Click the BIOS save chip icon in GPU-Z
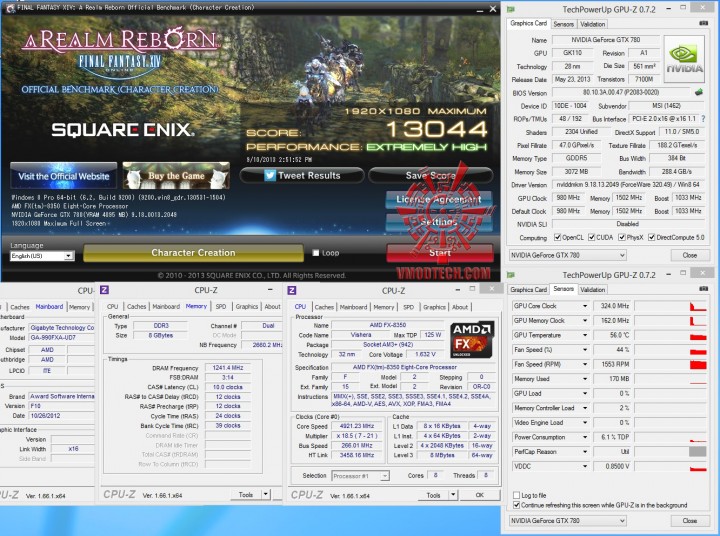This screenshot has width=720, height=536. pyautogui.click(x=698, y=92)
